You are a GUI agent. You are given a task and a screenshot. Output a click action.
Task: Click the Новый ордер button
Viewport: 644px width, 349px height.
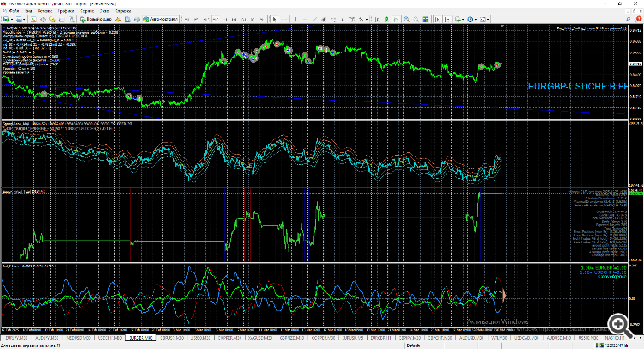point(95,19)
